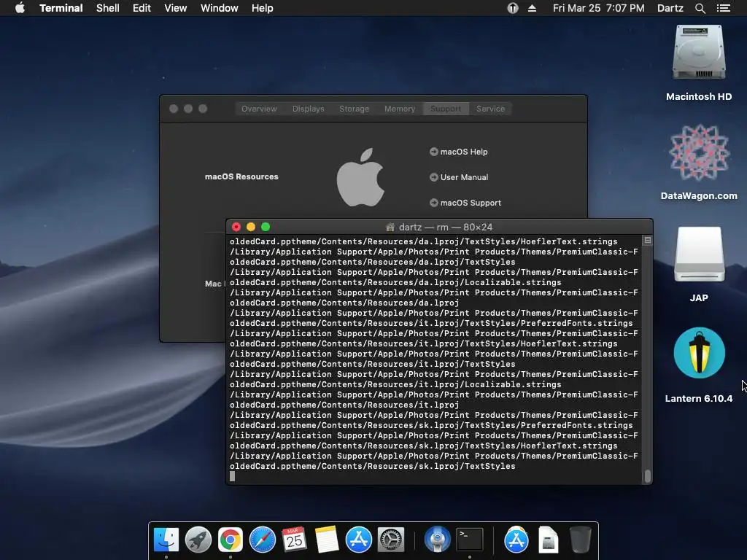Switch to the Storage tab

(x=354, y=109)
